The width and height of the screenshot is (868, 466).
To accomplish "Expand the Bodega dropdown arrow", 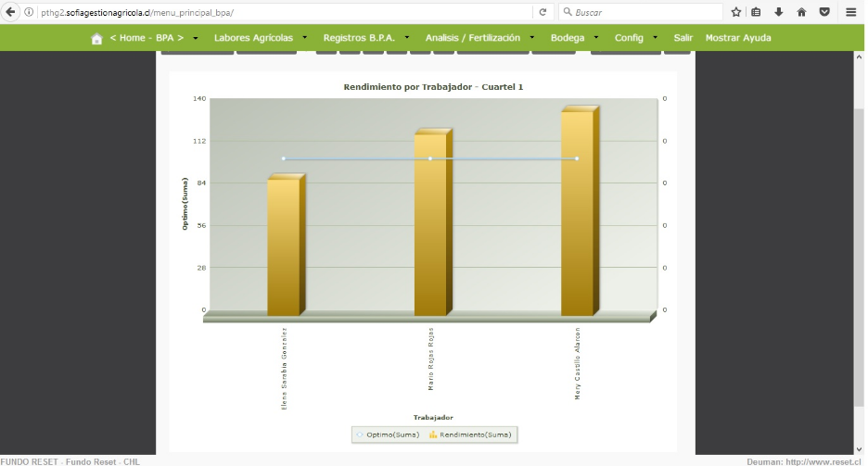I will coord(596,38).
